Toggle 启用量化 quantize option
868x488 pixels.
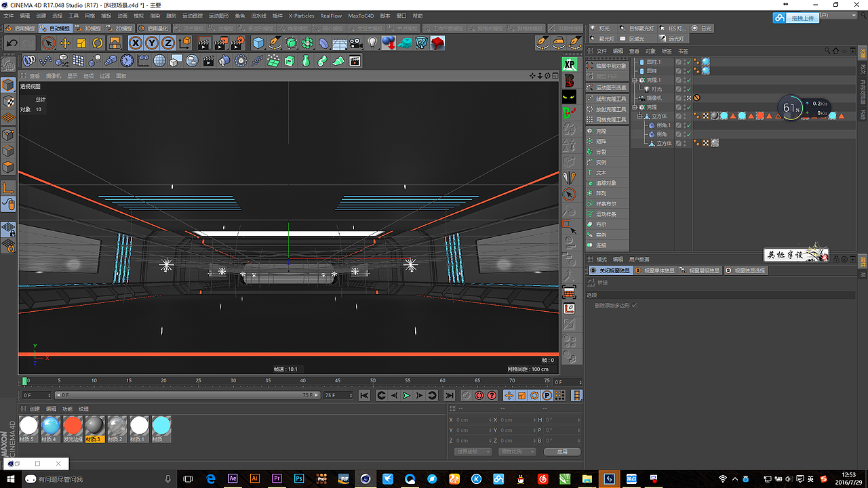153,28
